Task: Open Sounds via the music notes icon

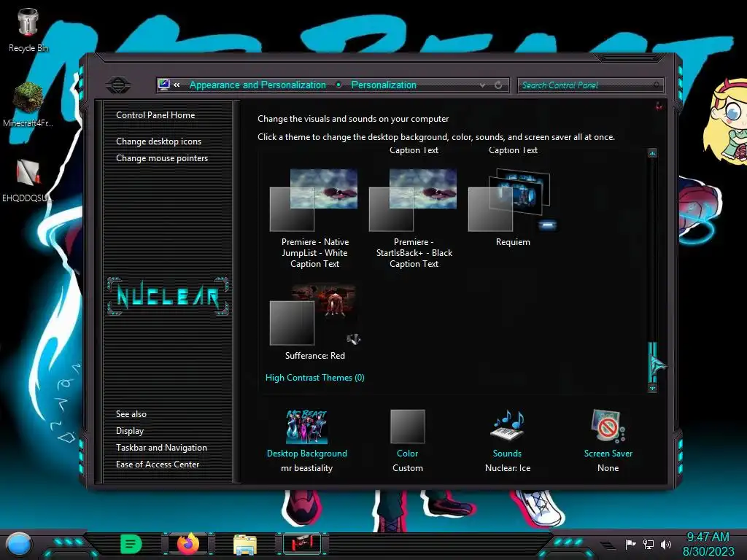Action: click(x=508, y=426)
